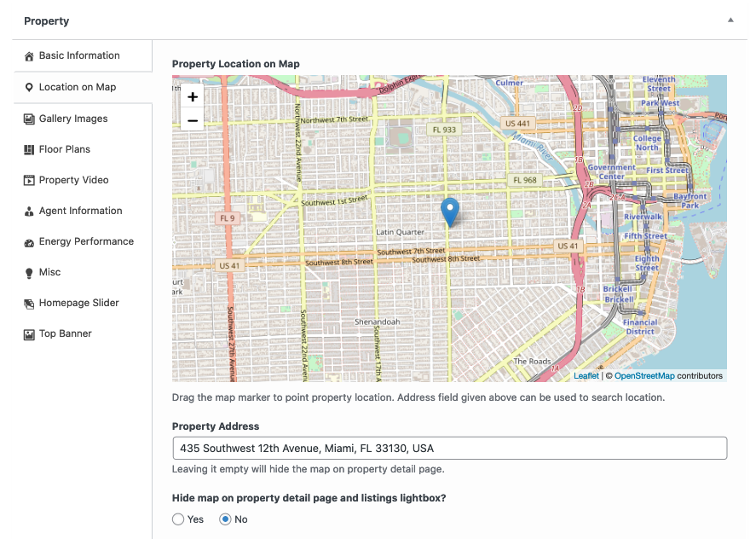756x539 pixels.
Task: Click the Culmer label on map
Action: tap(509, 83)
